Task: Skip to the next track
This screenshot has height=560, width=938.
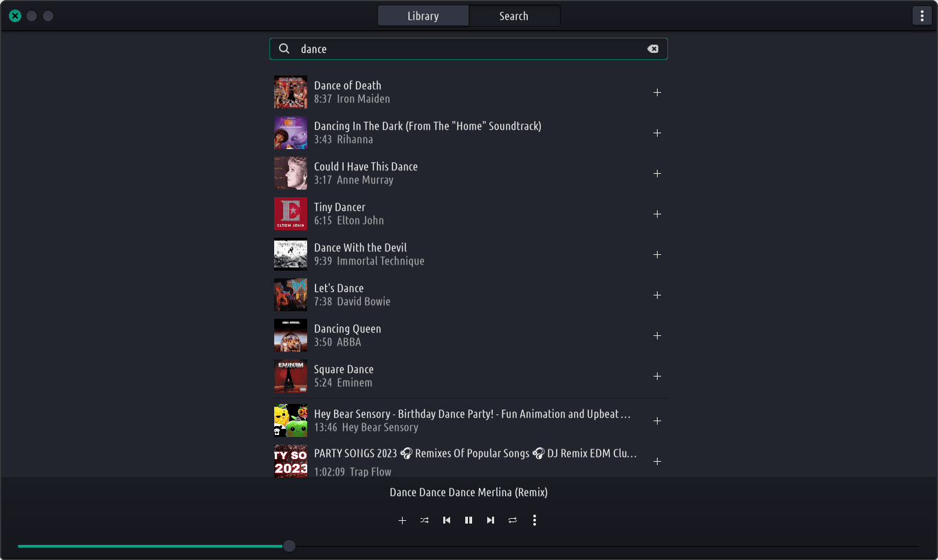Action: coord(491,520)
